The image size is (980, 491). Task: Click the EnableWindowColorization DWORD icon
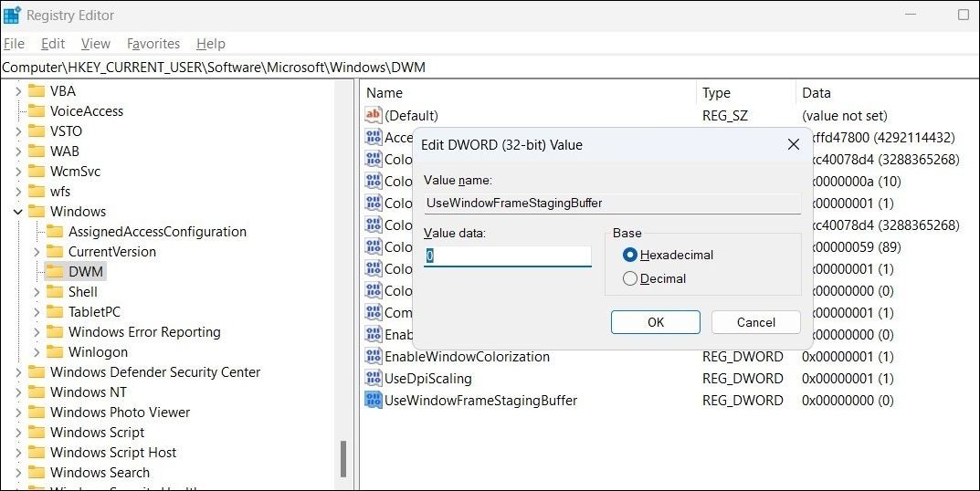pyautogui.click(x=374, y=357)
